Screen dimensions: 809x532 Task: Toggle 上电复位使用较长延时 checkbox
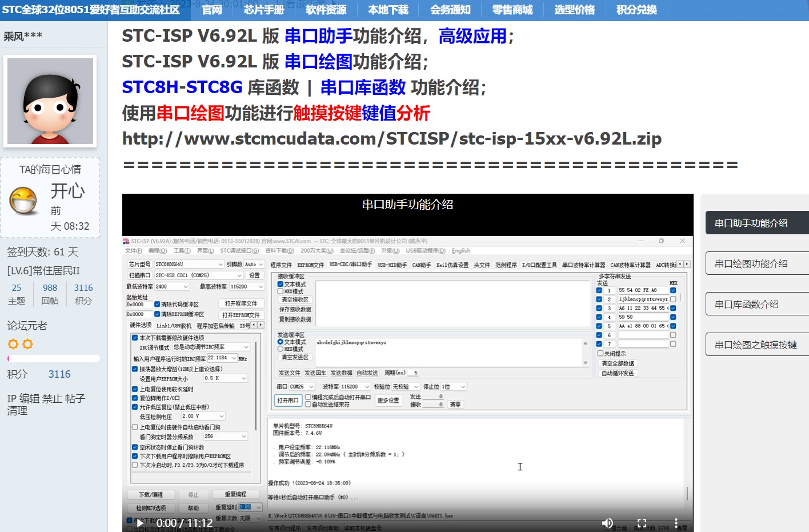coord(135,389)
